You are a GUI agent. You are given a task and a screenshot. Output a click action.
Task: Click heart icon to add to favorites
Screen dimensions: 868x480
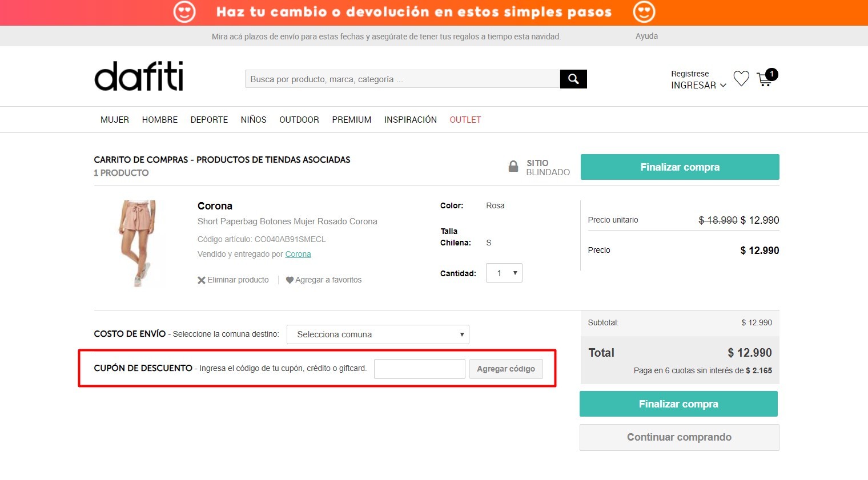tap(290, 280)
